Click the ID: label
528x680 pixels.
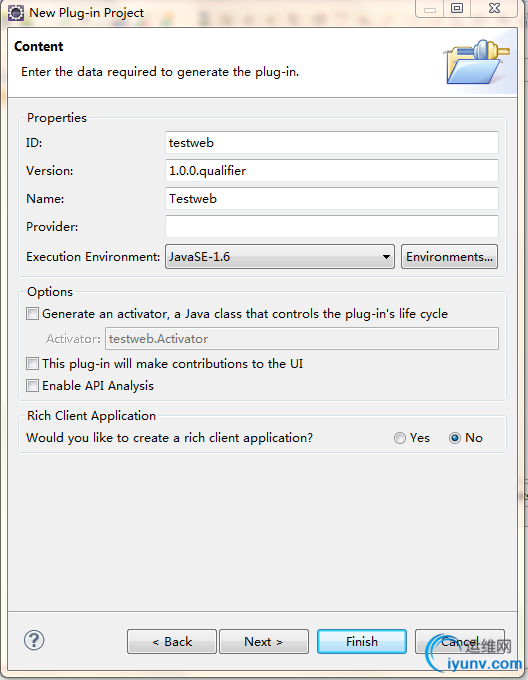pyautogui.click(x=34, y=143)
